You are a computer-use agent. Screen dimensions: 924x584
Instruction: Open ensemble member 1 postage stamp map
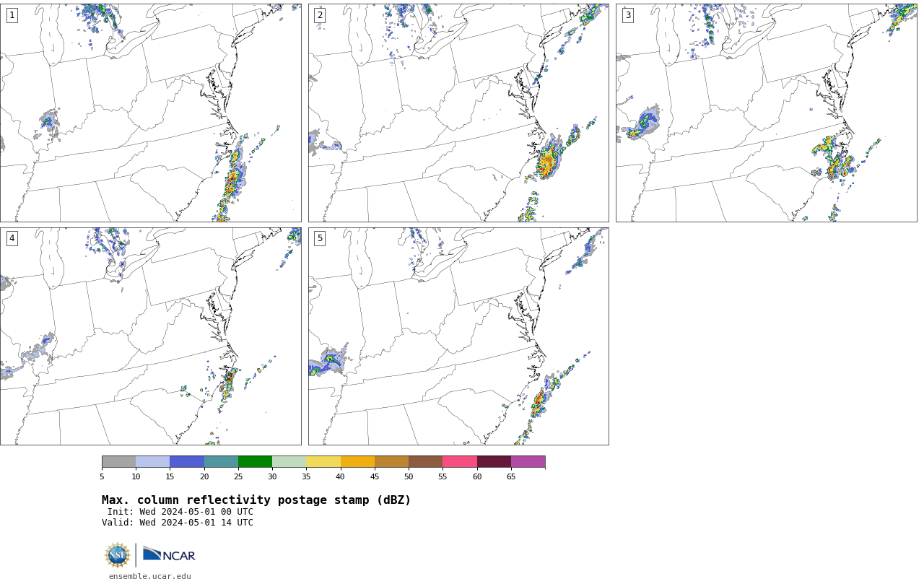(x=150, y=113)
